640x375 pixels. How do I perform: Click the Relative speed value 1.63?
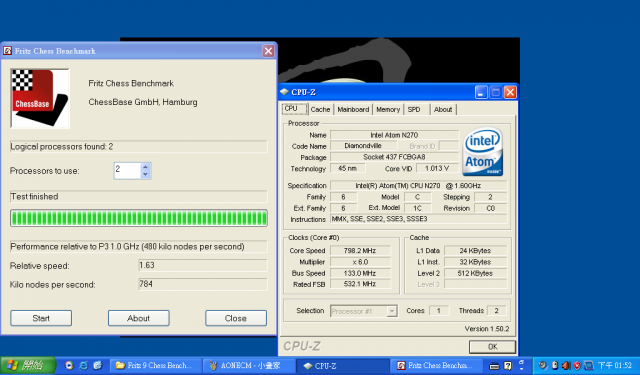[203, 265]
